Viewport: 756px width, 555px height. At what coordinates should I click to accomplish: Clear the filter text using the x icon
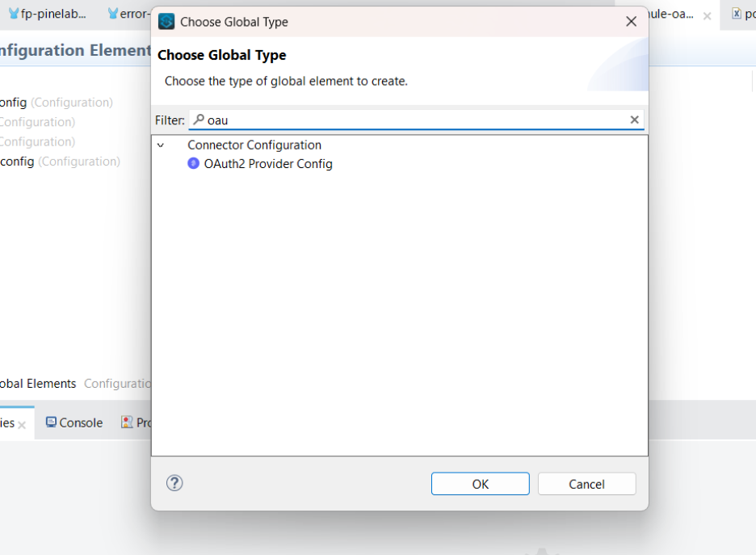[635, 119]
